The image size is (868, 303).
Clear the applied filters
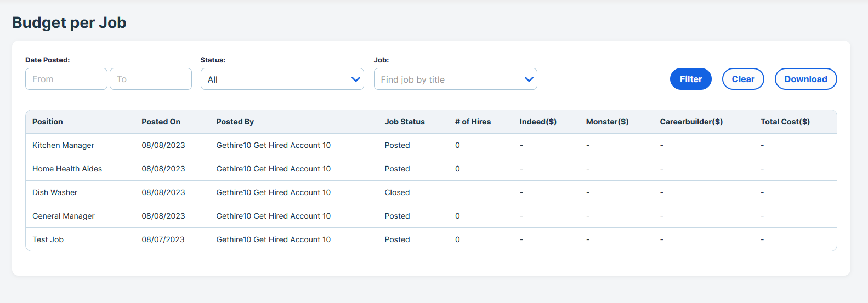click(x=743, y=79)
